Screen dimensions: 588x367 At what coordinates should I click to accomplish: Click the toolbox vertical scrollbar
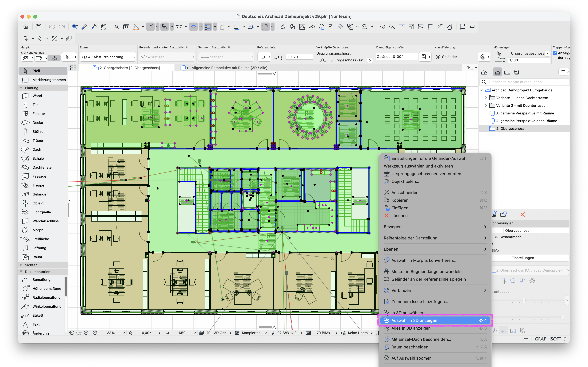66,286
